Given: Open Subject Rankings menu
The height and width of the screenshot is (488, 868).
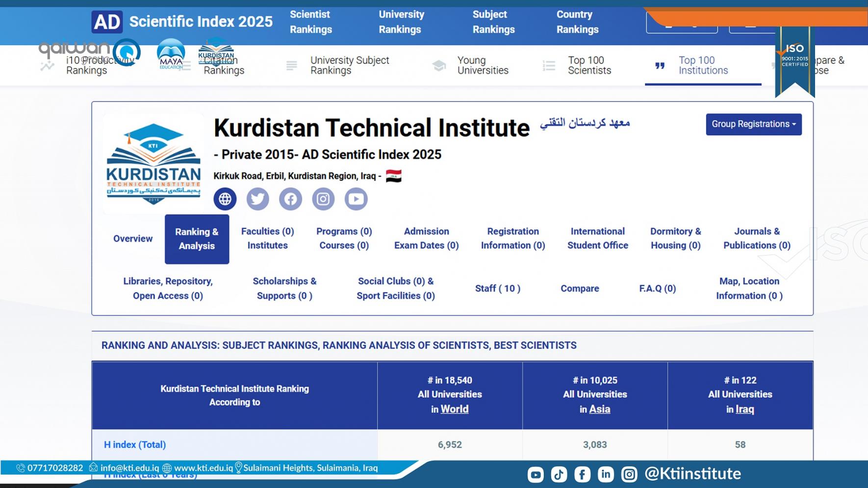Looking at the screenshot, I should click(x=493, y=22).
